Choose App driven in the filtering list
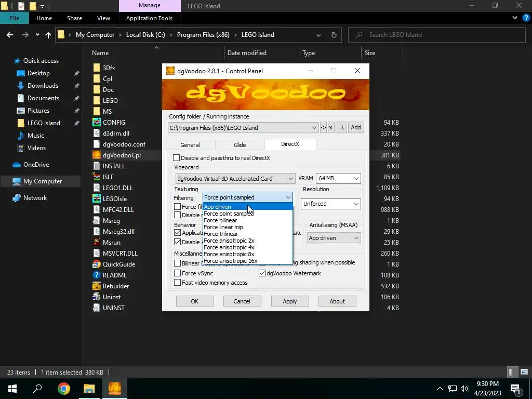Screen dimensions: 532x399 [248, 207]
